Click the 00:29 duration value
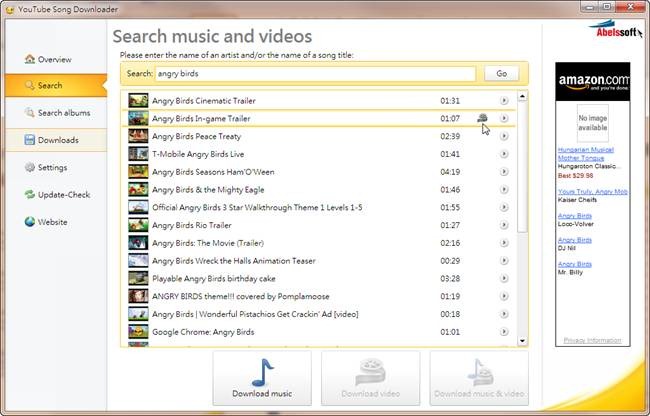This screenshot has height=416, width=650. [x=450, y=261]
